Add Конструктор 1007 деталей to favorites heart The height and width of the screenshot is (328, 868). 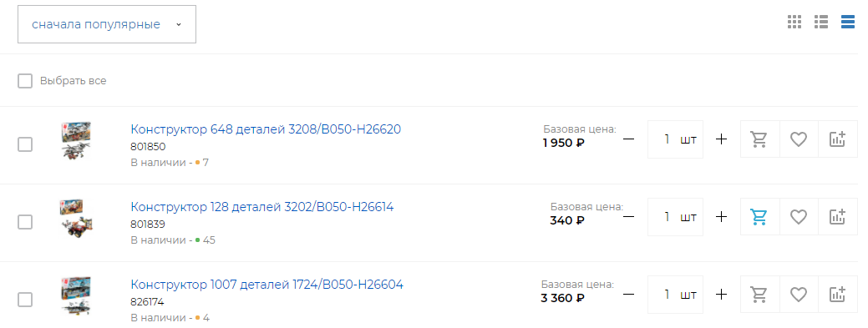click(799, 295)
